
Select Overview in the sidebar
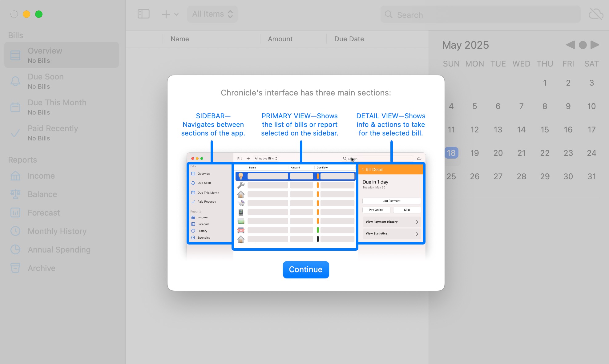pos(62,55)
